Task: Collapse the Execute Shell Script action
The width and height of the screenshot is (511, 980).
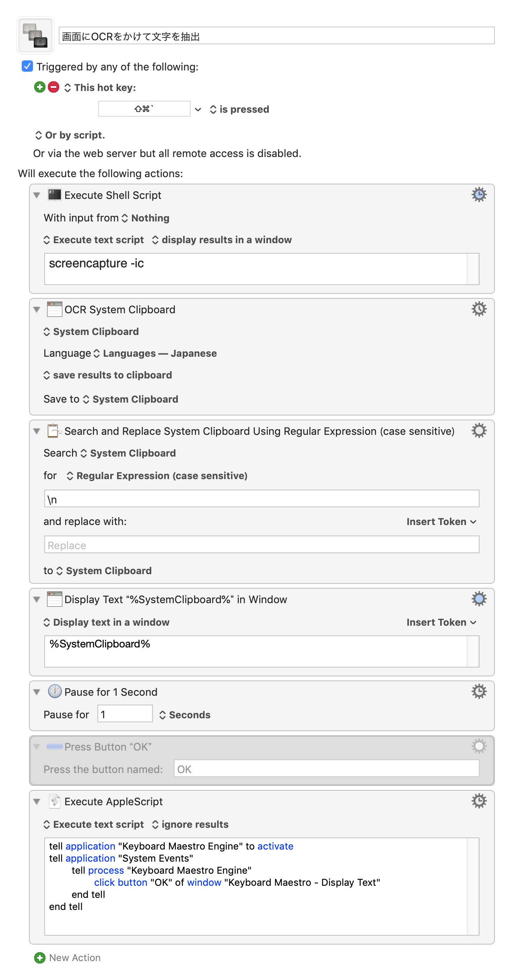Action: 37,195
